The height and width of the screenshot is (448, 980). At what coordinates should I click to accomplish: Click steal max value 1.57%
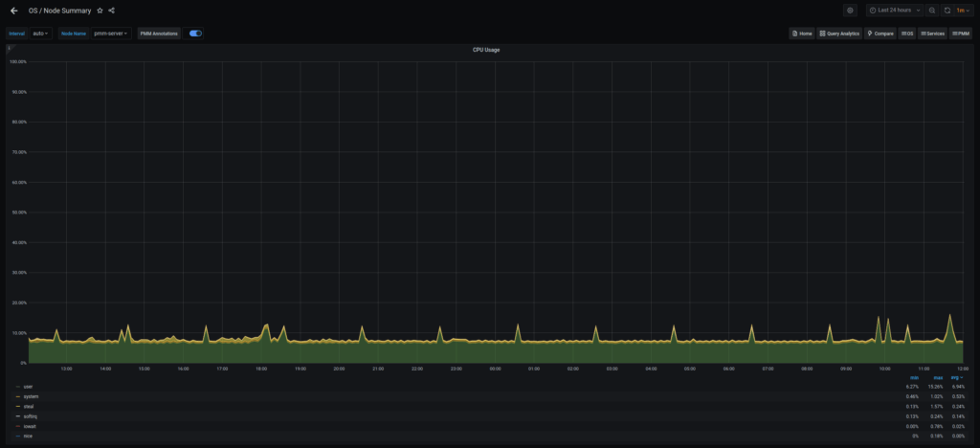pyautogui.click(x=938, y=407)
